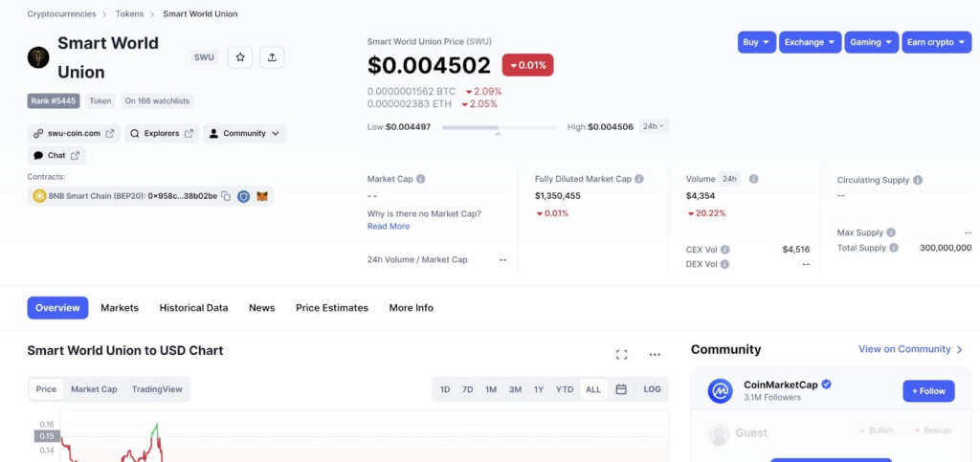Open Circulating Supply info icon

pos(918,180)
